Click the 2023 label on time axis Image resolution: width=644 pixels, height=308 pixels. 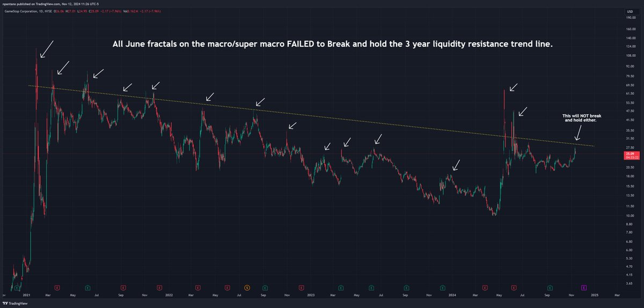point(311,295)
